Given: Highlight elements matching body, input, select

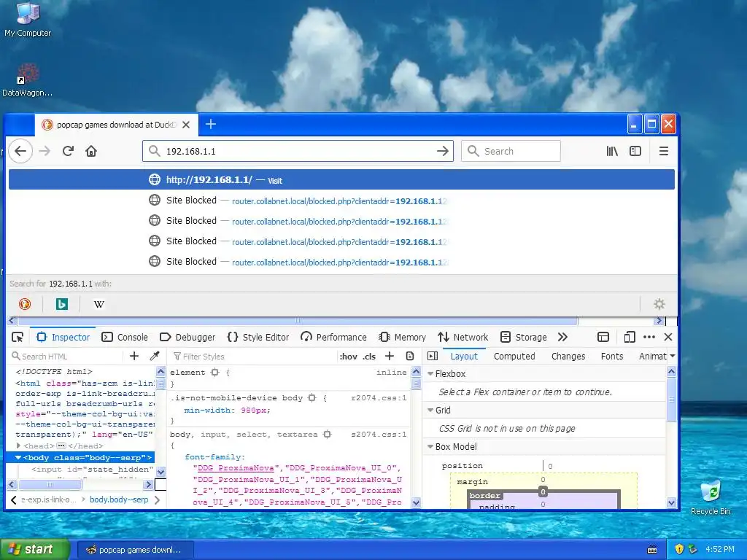Looking at the screenshot, I should [328, 435].
